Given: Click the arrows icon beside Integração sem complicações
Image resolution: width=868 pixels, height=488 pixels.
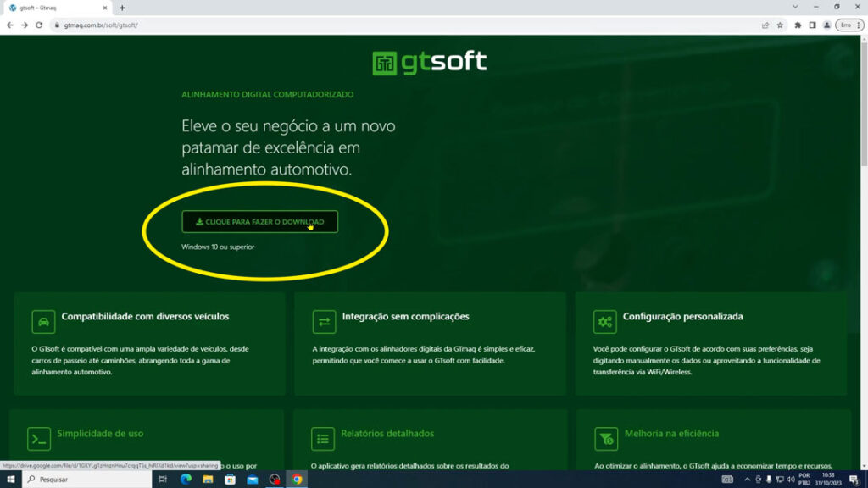Looking at the screenshot, I should click(324, 322).
